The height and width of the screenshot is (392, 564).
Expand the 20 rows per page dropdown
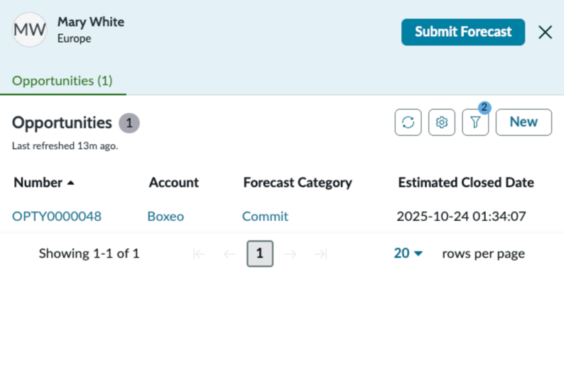click(408, 254)
